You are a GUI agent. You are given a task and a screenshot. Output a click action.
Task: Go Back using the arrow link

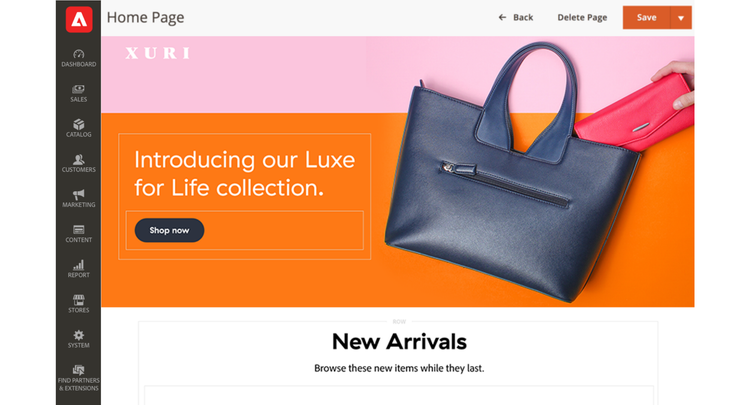(516, 18)
